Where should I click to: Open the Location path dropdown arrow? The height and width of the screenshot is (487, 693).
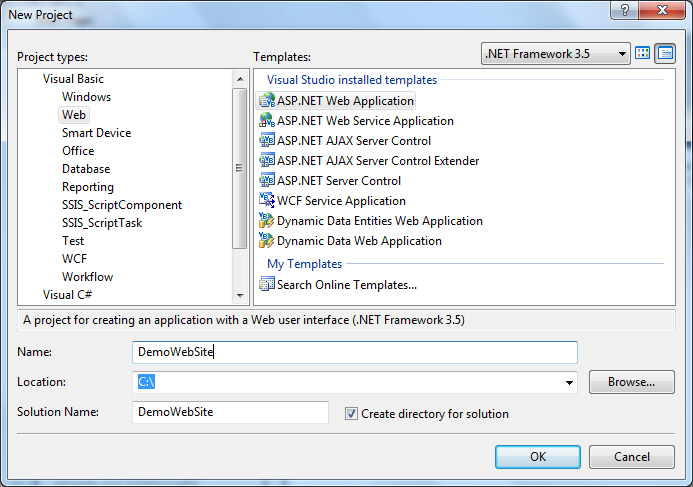[569, 382]
